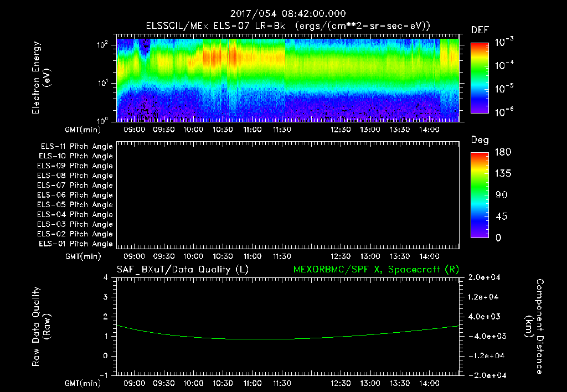Screen dimensions: 567x392
Task: Select the ELS-02 Pitch Angle row label
Action: point(75,234)
